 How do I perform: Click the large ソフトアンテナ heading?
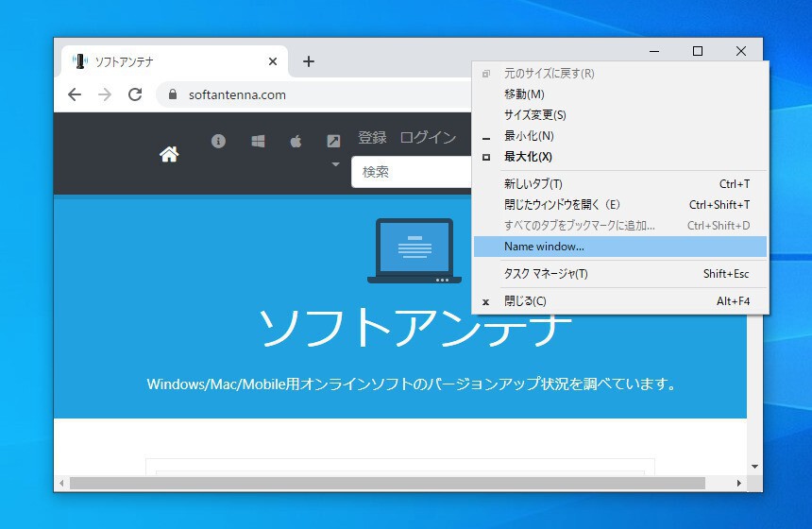click(x=414, y=328)
